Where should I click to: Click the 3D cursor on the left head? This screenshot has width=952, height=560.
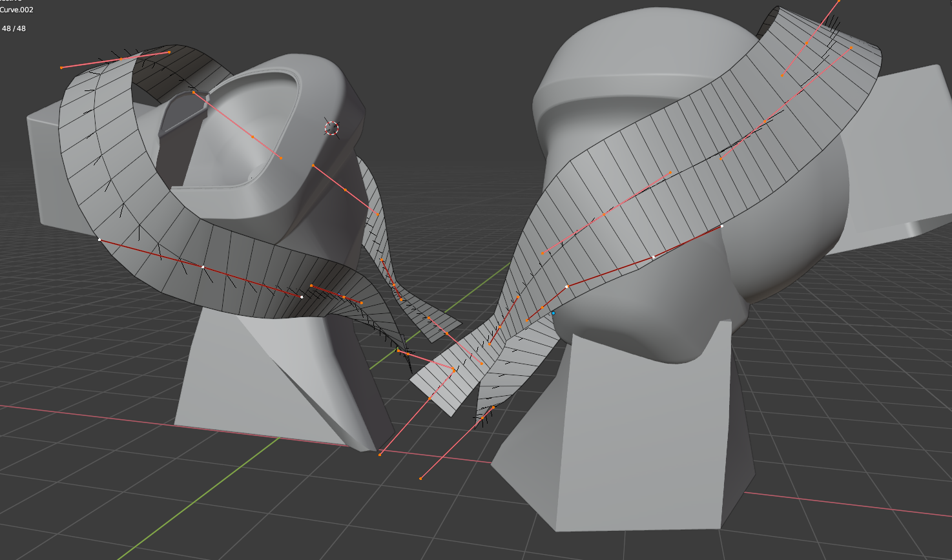point(331,129)
